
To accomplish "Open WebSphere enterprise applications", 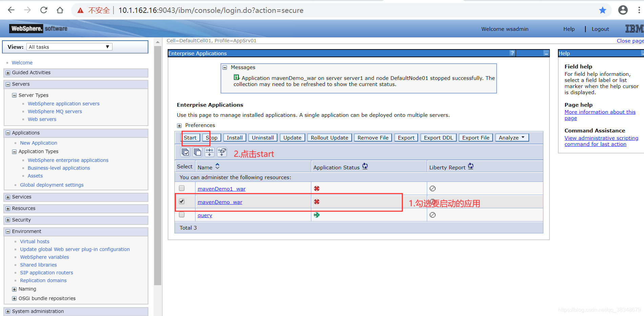I will coord(68,160).
